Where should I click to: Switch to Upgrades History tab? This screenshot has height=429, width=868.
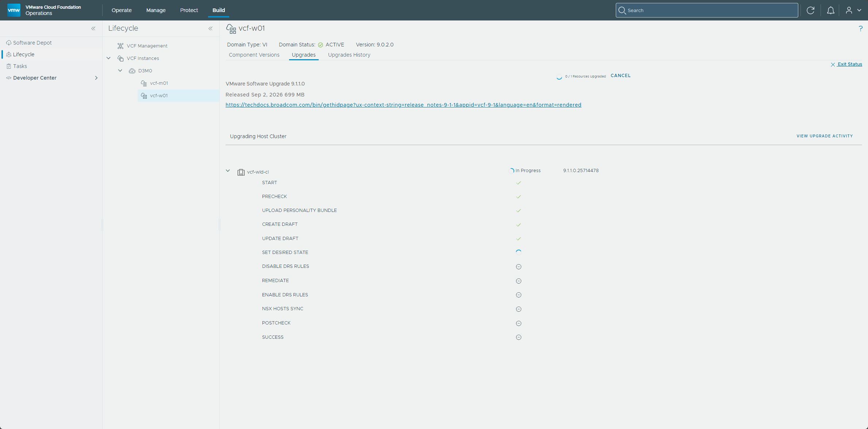(x=349, y=55)
